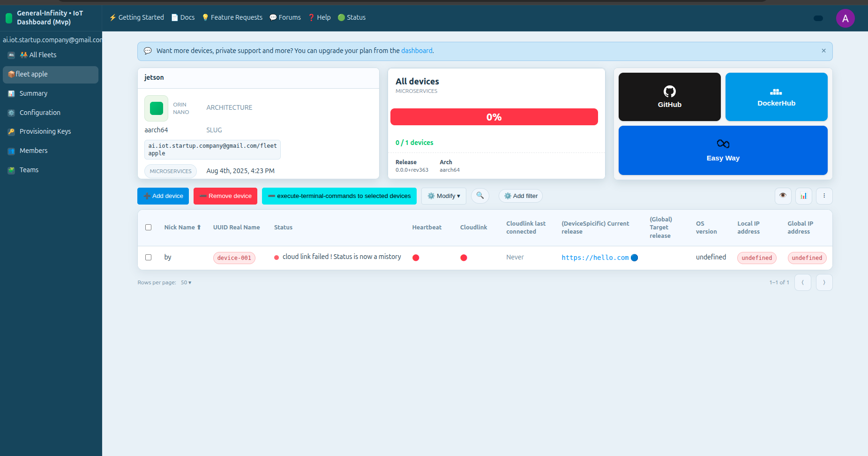
Task: Click the Global IP 'undefined' badge
Action: pos(807,258)
